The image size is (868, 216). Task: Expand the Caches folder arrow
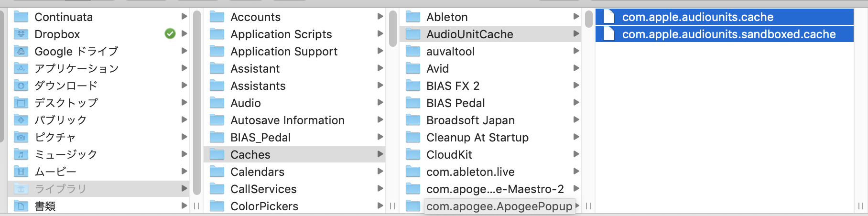[x=380, y=154]
